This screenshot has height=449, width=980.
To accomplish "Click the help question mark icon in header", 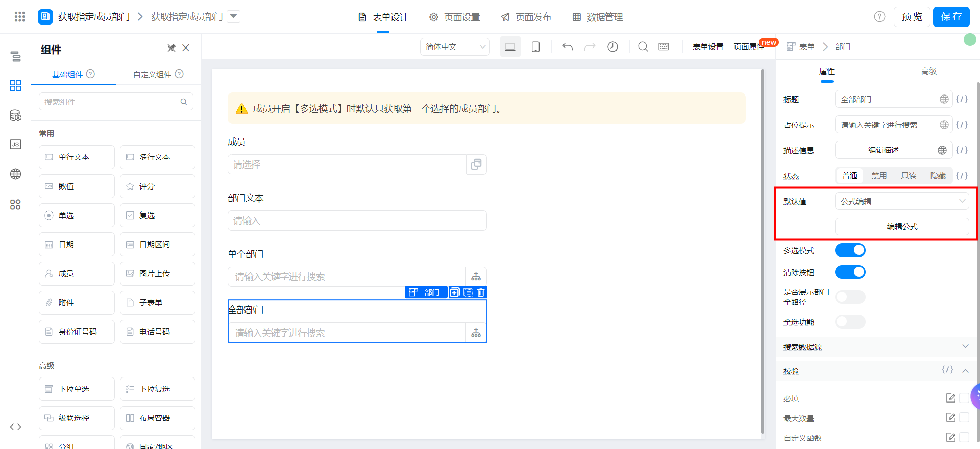I will click(x=879, y=17).
